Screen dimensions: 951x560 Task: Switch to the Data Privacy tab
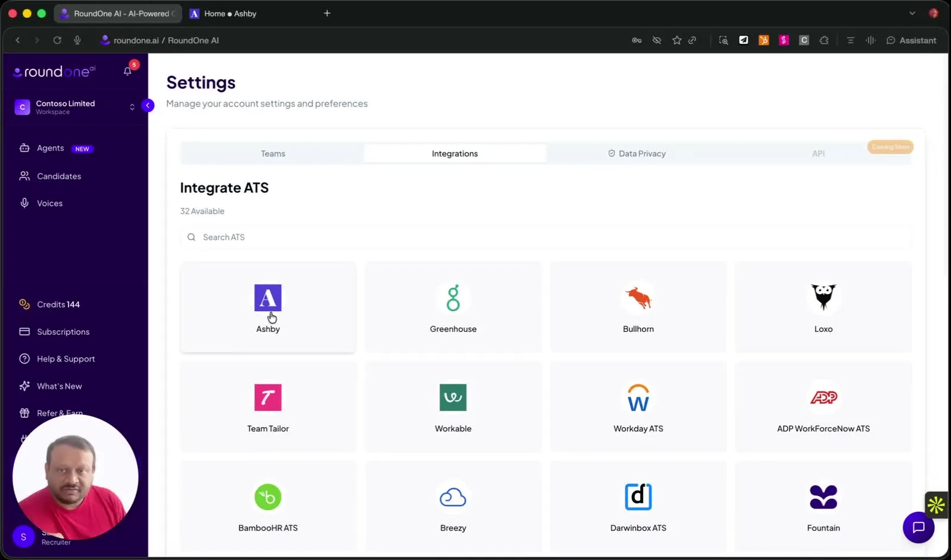[x=637, y=153]
